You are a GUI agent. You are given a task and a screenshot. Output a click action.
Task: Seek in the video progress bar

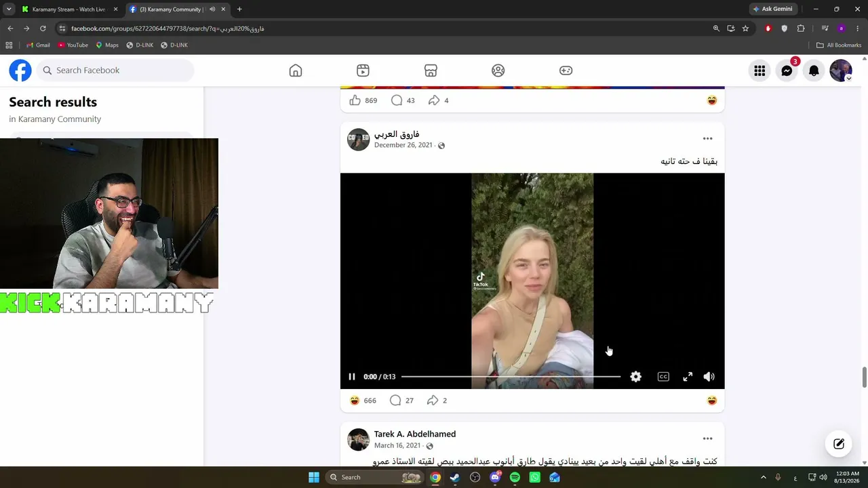click(x=511, y=377)
